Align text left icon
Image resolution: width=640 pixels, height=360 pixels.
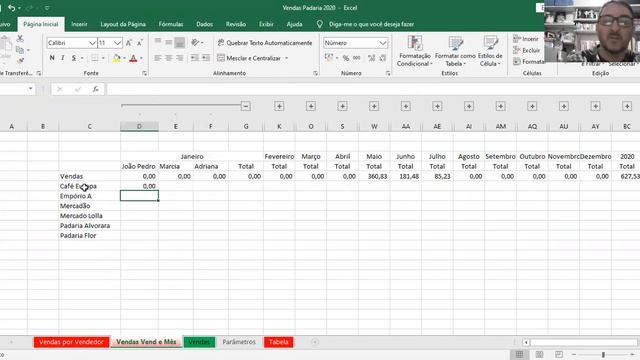click(158, 58)
